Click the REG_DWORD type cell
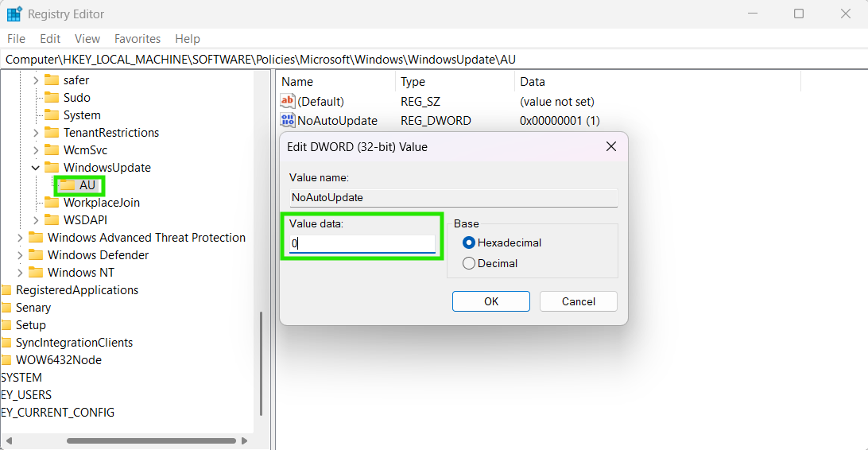 pyautogui.click(x=436, y=121)
